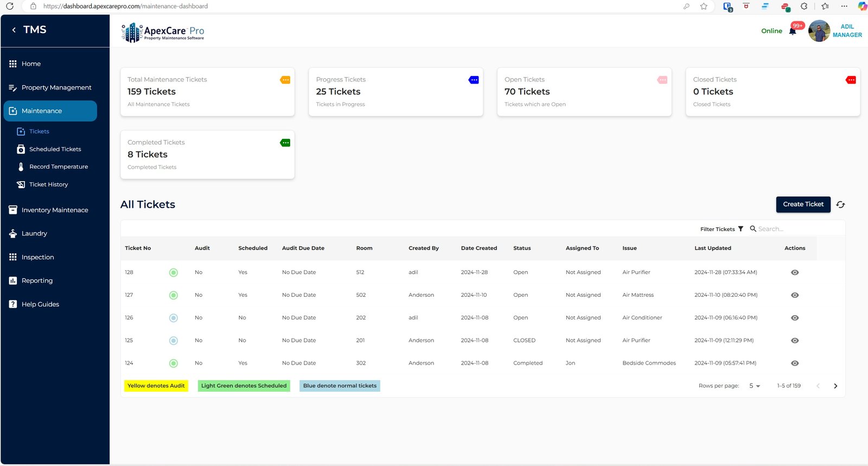View ticket 125 using its eye icon
The height and width of the screenshot is (466, 868).
(x=795, y=341)
